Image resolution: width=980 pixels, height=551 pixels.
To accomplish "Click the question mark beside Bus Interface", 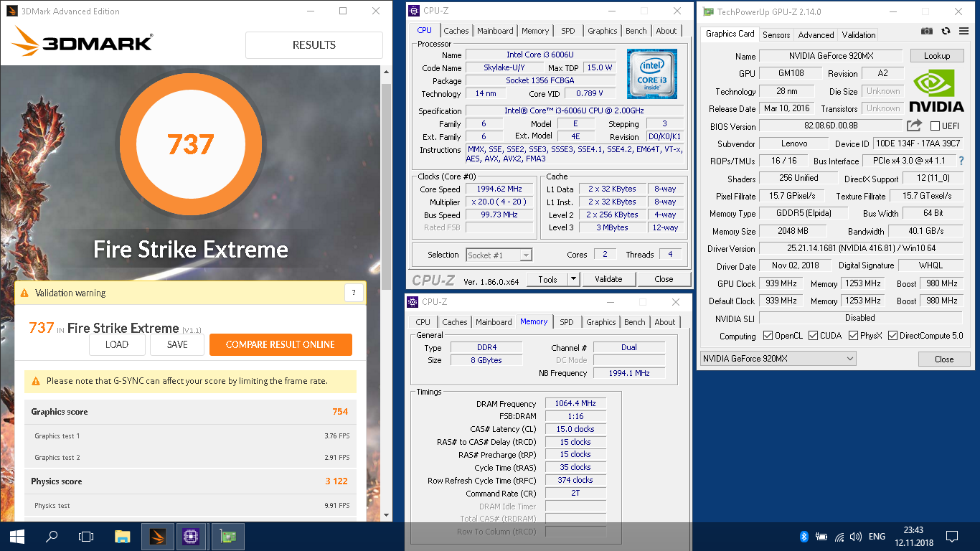I will click(x=961, y=161).
